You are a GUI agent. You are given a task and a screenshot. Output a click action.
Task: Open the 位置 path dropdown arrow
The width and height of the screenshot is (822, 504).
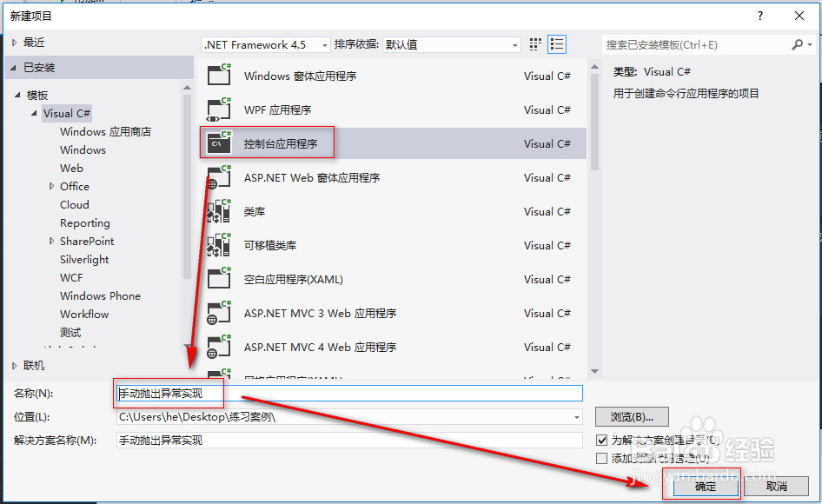coord(577,417)
